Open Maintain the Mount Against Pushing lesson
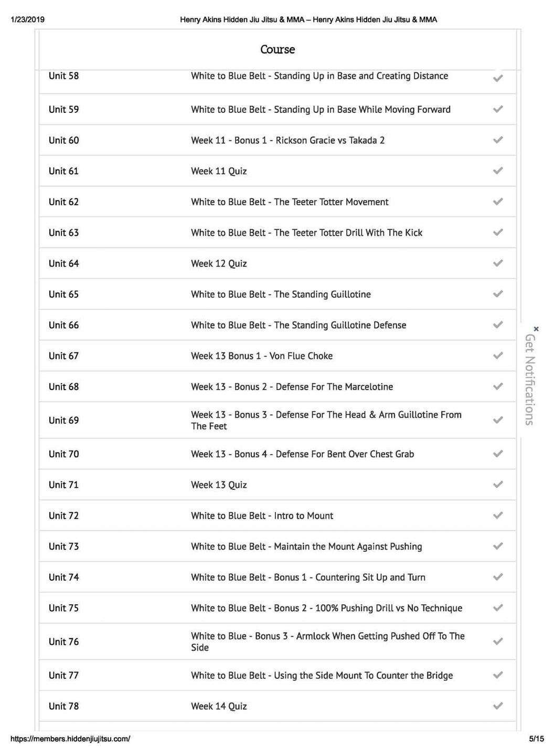This screenshot has width=554, height=756. click(306, 547)
